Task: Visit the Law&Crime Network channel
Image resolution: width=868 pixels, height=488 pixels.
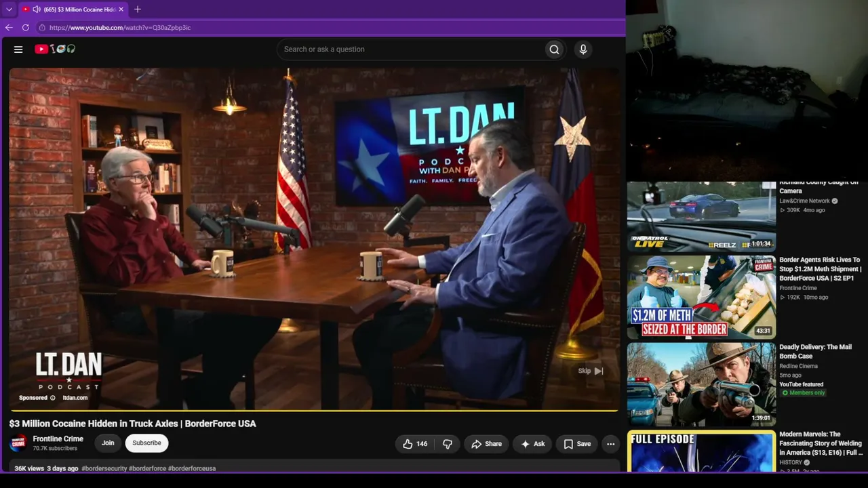Action: (x=804, y=201)
